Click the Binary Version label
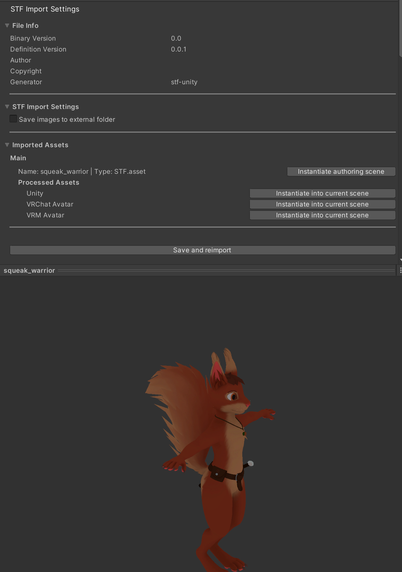The height and width of the screenshot is (572, 402). point(33,38)
